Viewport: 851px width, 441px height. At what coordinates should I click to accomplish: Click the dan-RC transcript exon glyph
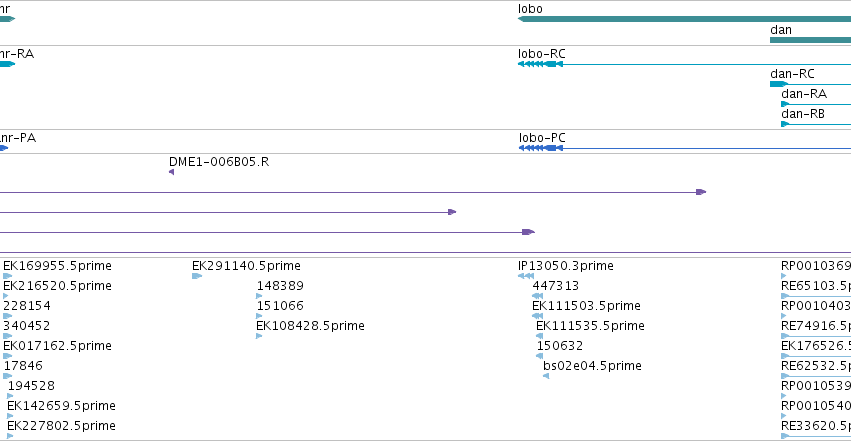pos(779,84)
